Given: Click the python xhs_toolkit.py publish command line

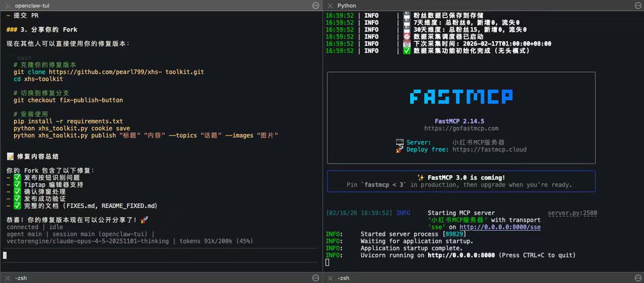Looking at the screenshot, I should coord(146,136).
